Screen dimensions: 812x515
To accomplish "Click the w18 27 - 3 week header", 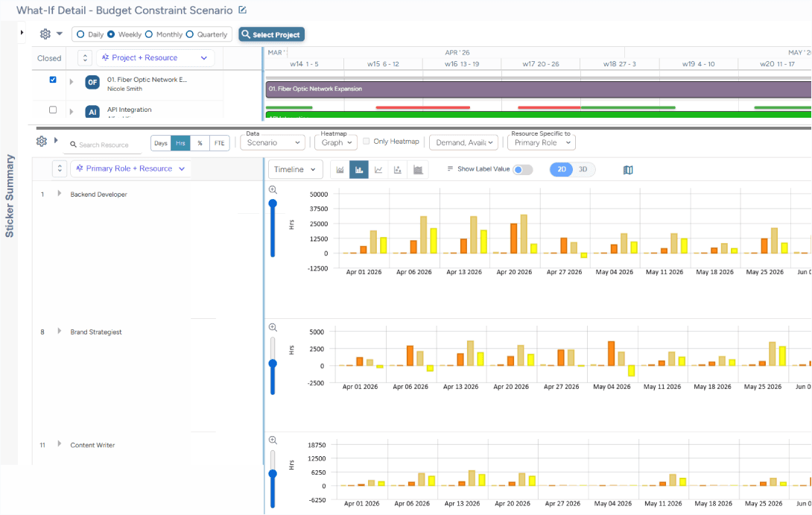I will click(619, 64).
